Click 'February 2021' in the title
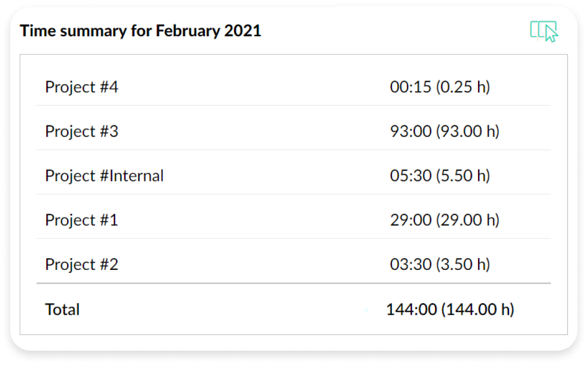 pos(208,31)
